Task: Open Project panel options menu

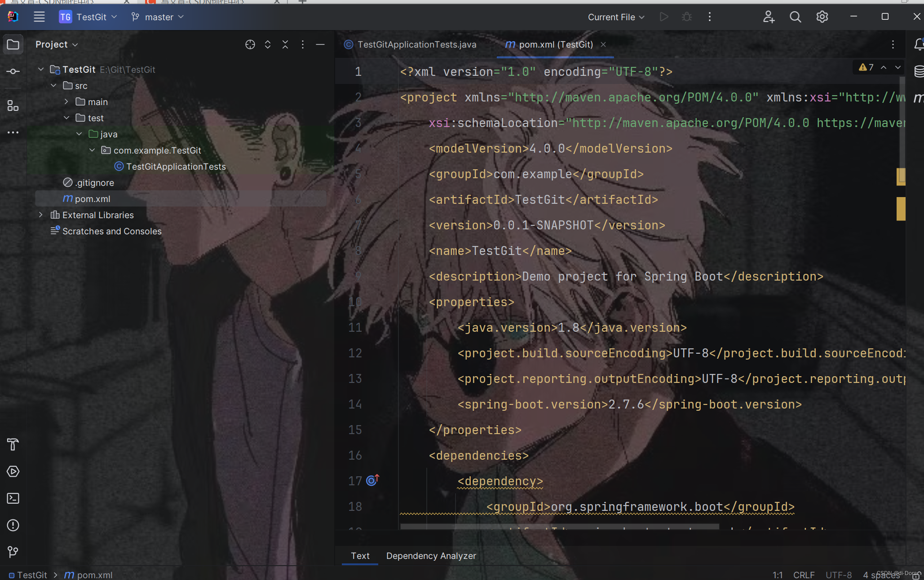Action: click(x=303, y=44)
